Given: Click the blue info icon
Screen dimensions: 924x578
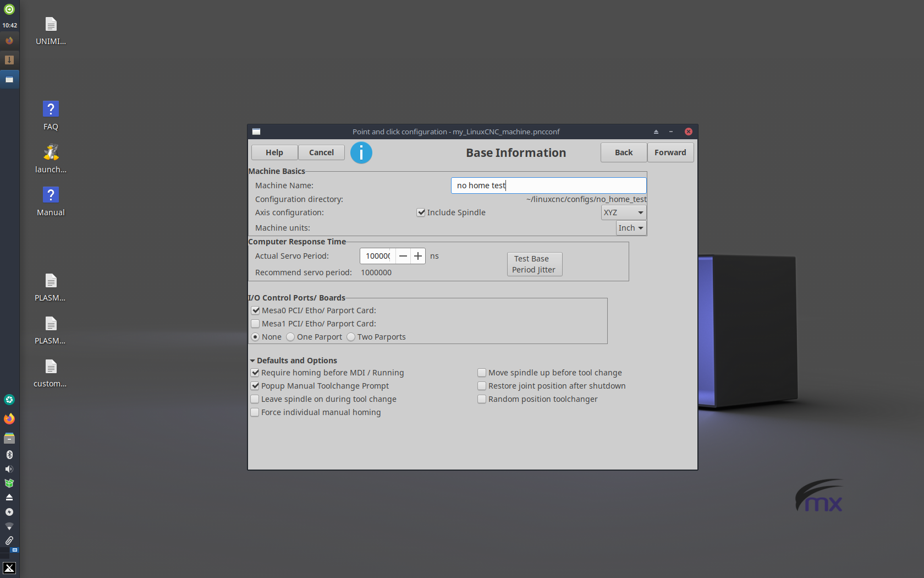Looking at the screenshot, I should tap(361, 152).
